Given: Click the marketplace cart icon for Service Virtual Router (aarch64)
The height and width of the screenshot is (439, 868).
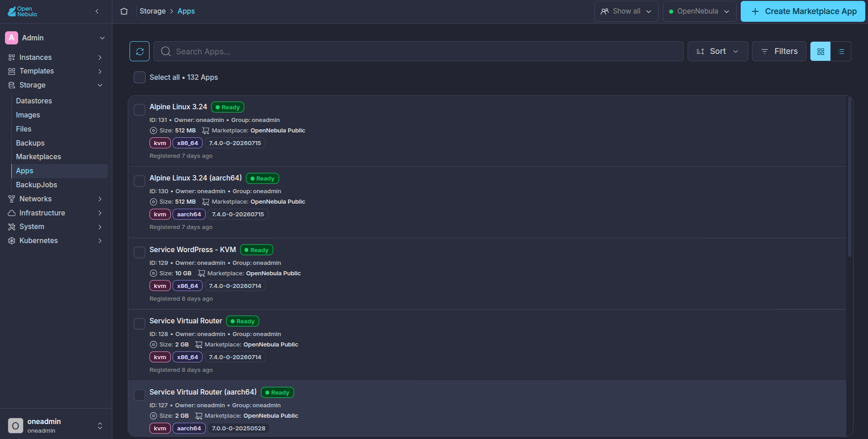Looking at the screenshot, I should tap(199, 416).
